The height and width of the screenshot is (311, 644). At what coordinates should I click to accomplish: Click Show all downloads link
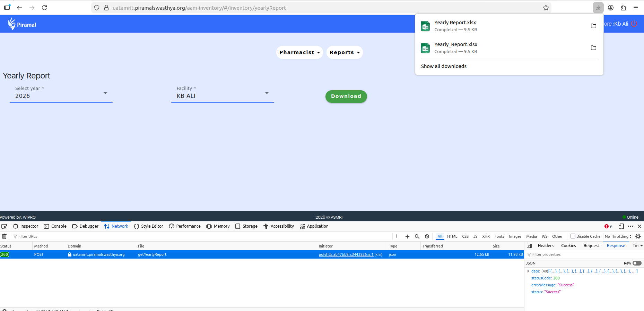coord(444,66)
